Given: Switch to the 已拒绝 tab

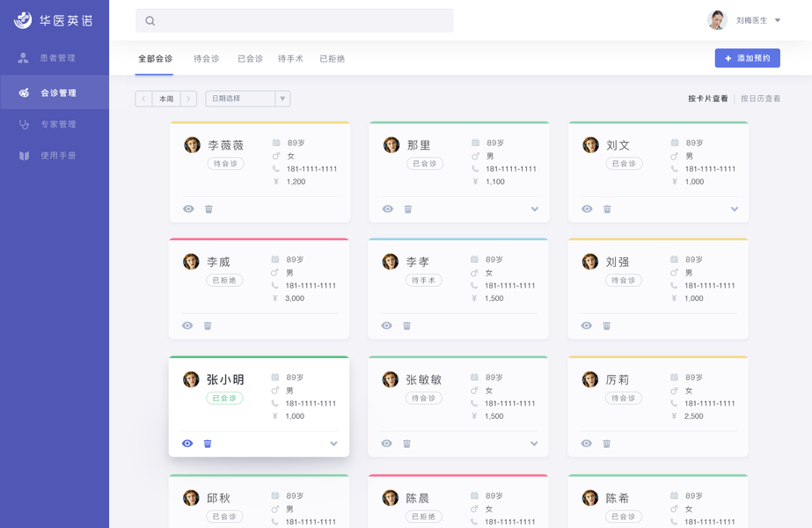Looking at the screenshot, I should tap(332, 59).
